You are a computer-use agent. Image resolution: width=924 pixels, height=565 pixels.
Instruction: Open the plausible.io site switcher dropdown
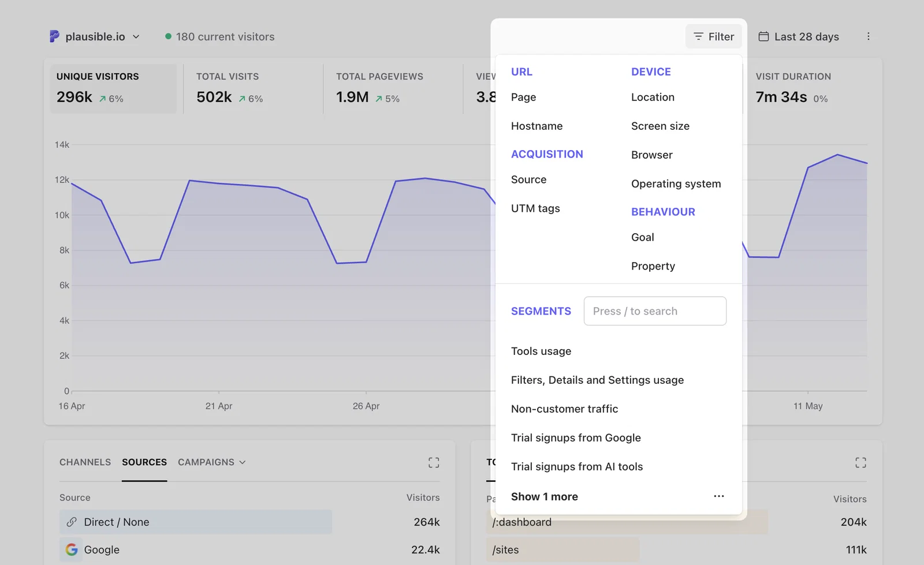95,36
